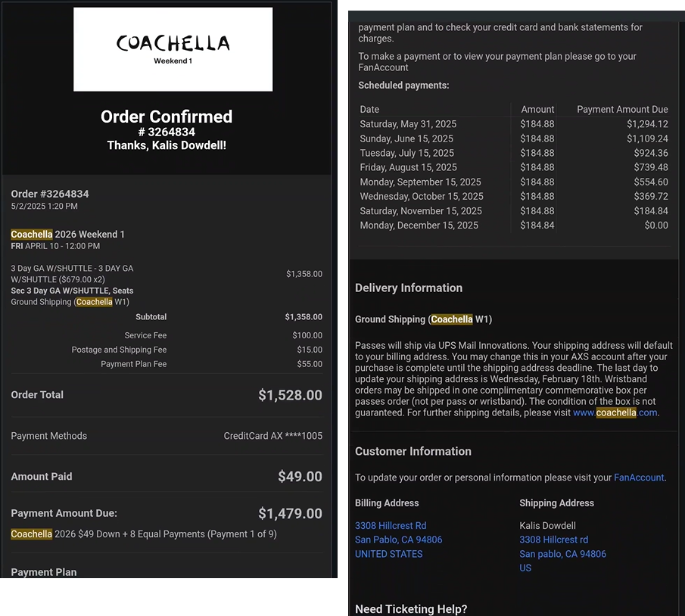Click the Payment Plan section heading
This screenshot has width=685, height=616.
coord(44,572)
